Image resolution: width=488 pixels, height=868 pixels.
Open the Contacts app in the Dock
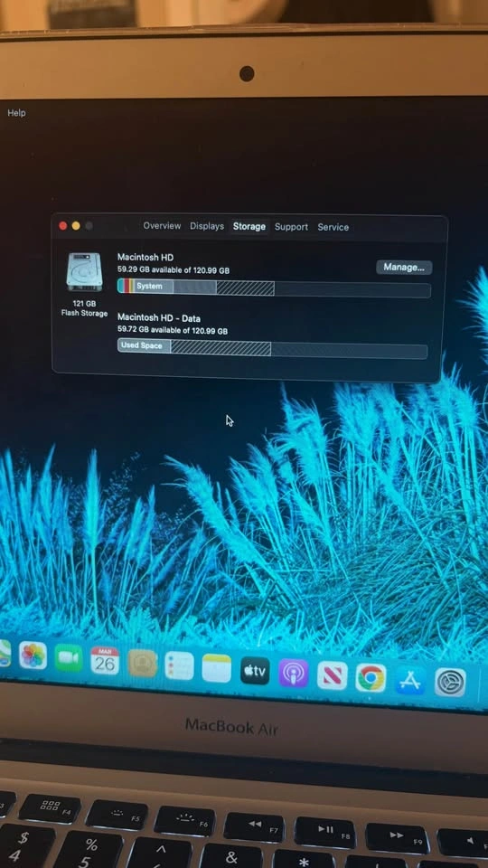tap(142, 663)
